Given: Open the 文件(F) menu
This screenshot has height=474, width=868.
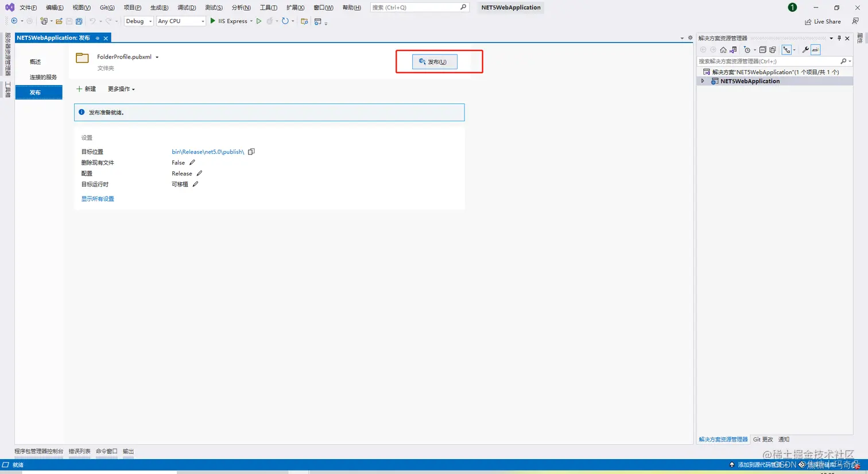Looking at the screenshot, I should (28, 7).
